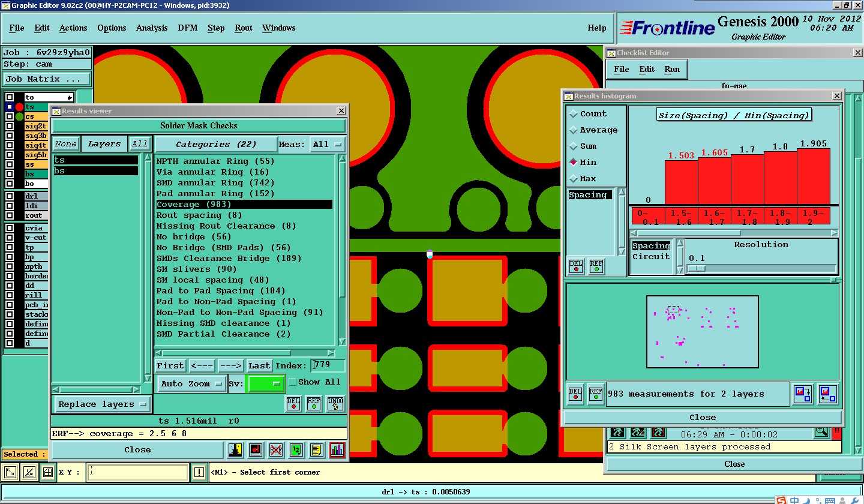Image resolution: width=864 pixels, height=504 pixels.
Task: Click the Job Matrix button
Action: 47,79
